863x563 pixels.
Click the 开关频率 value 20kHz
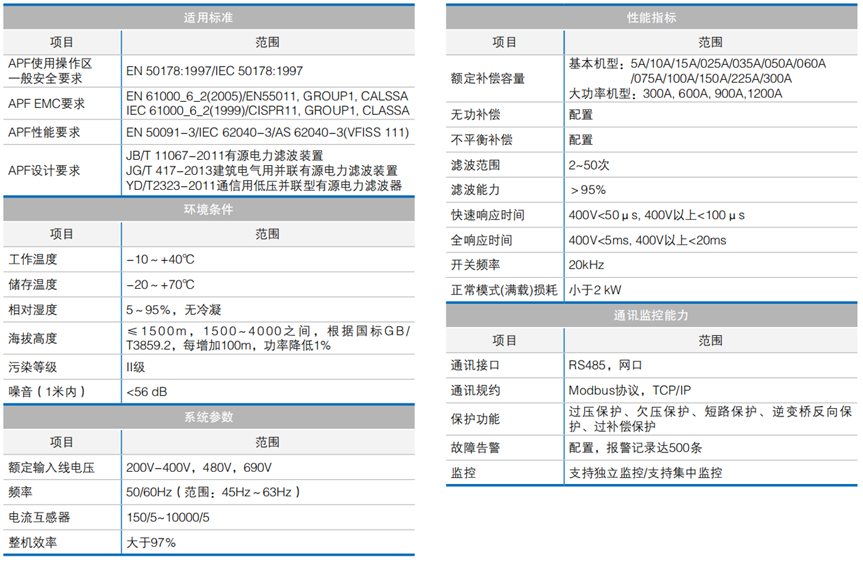click(x=586, y=265)
